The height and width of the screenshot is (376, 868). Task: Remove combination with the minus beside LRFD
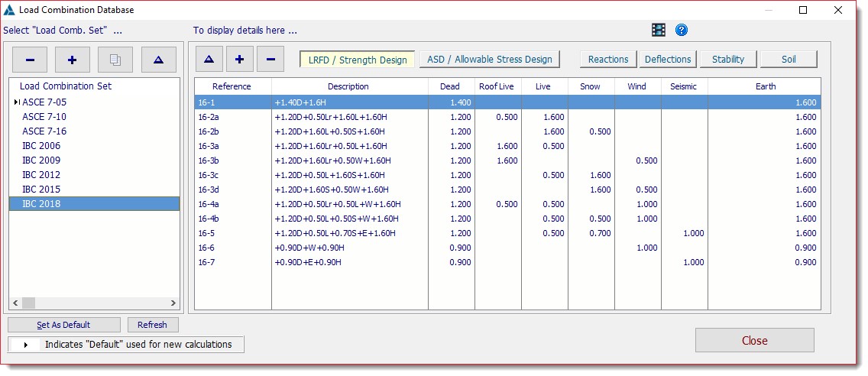pyautogui.click(x=270, y=59)
